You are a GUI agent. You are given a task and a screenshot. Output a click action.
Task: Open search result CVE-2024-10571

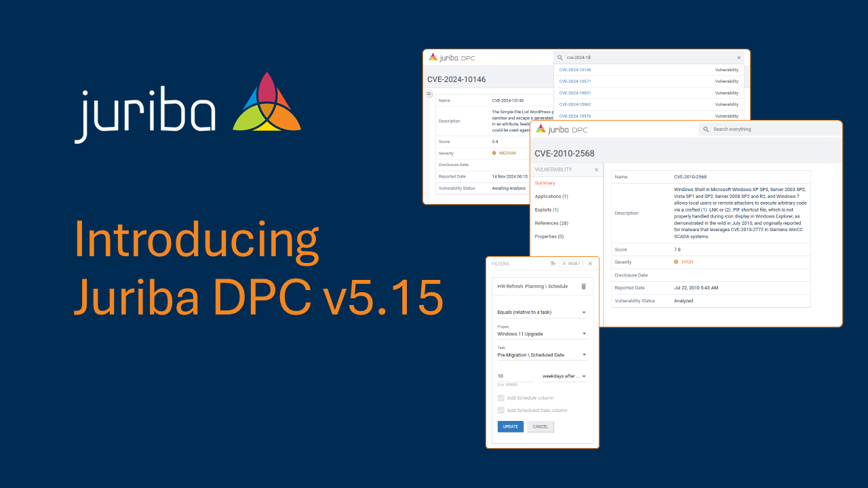[575, 81]
